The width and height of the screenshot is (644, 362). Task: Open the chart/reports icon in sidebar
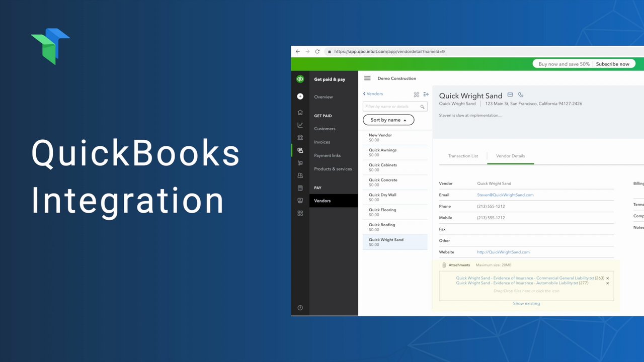pyautogui.click(x=300, y=125)
